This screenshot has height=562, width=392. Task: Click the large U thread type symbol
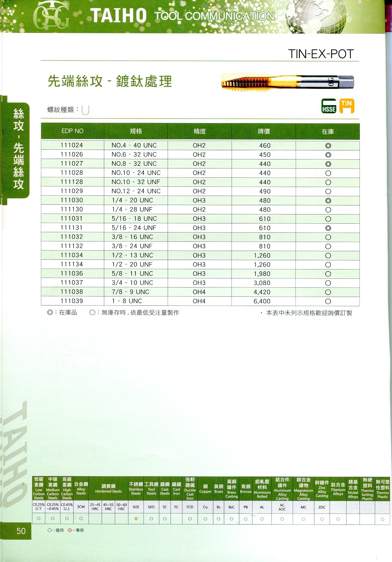click(85, 110)
